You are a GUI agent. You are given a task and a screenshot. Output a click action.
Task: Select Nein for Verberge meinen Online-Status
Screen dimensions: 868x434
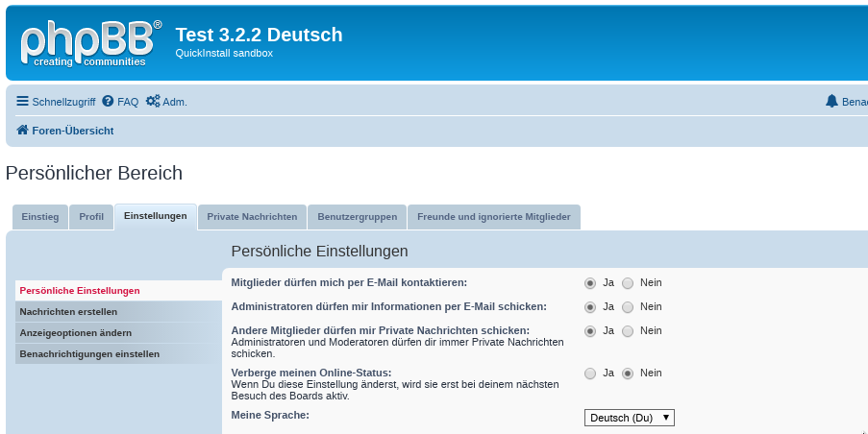627,374
